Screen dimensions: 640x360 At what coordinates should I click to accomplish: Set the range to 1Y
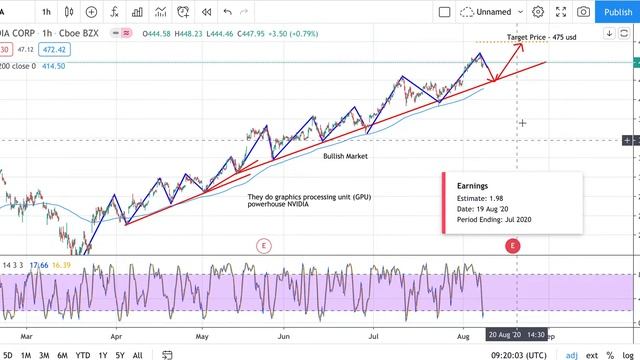tap(103, 356)
